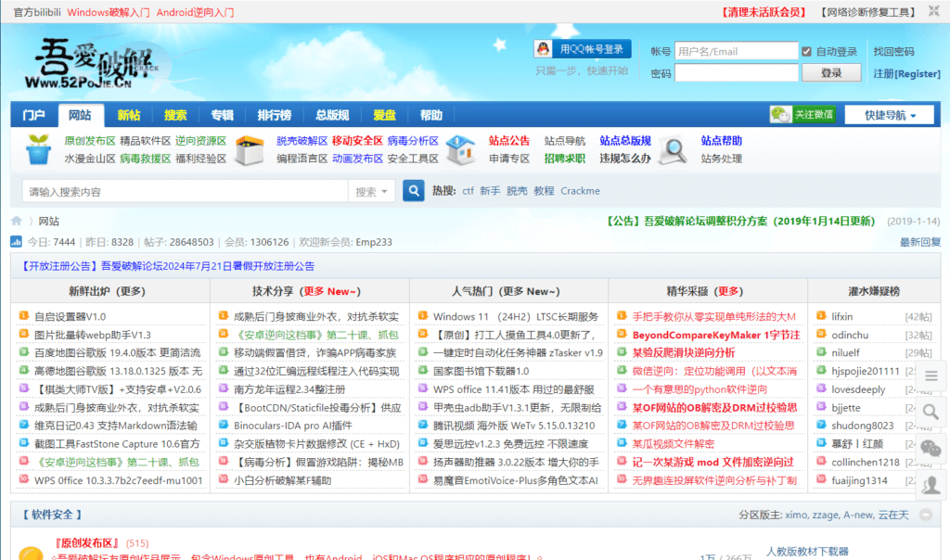Open the 帮助 nav tab

[x=430, y=115]
